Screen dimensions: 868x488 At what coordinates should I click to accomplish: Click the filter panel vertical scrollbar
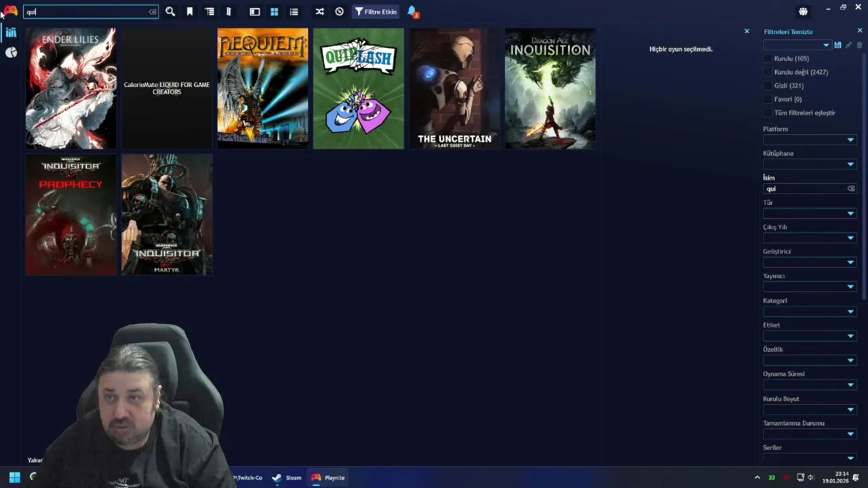click(864, 176)
